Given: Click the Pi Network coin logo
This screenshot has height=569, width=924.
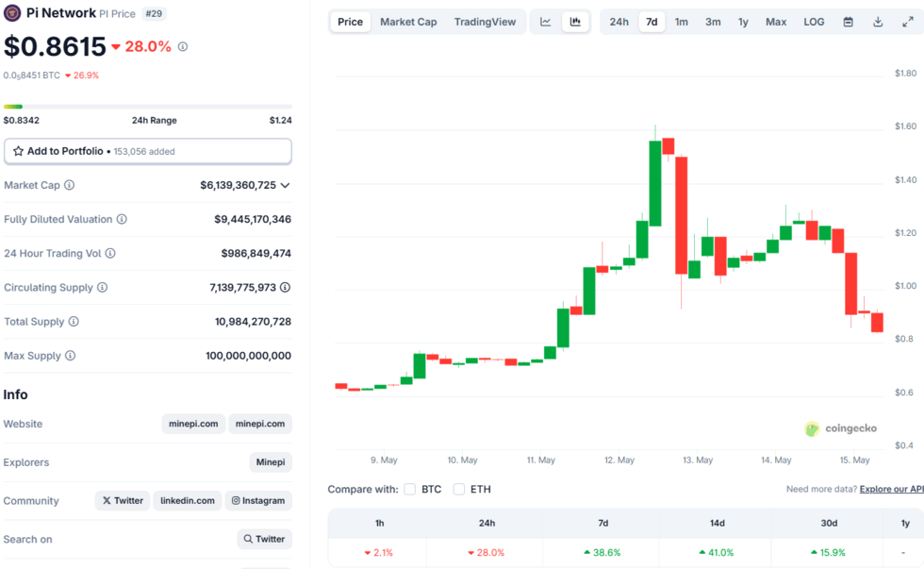Looking at the screenshot, I should (13, 14).
